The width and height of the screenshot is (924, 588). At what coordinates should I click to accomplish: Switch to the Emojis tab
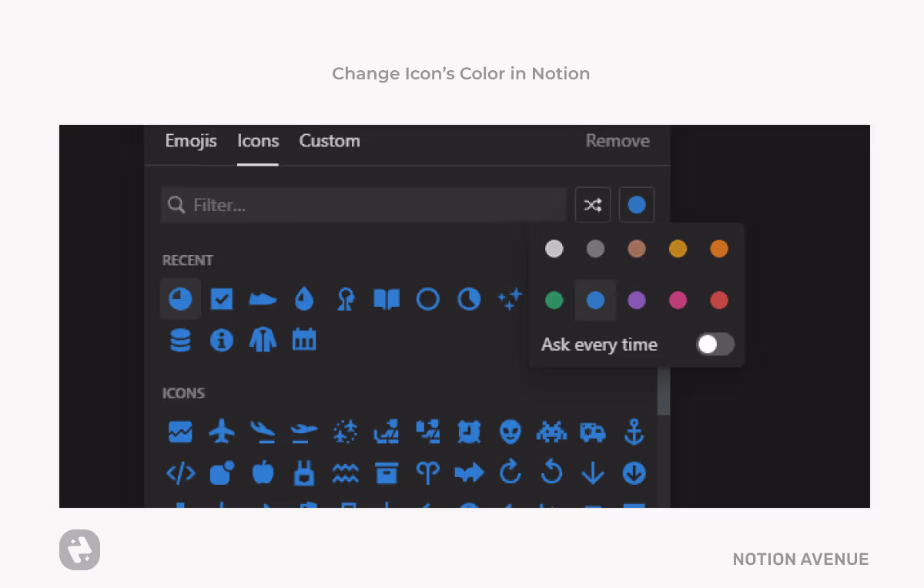(x=191, y=141)
